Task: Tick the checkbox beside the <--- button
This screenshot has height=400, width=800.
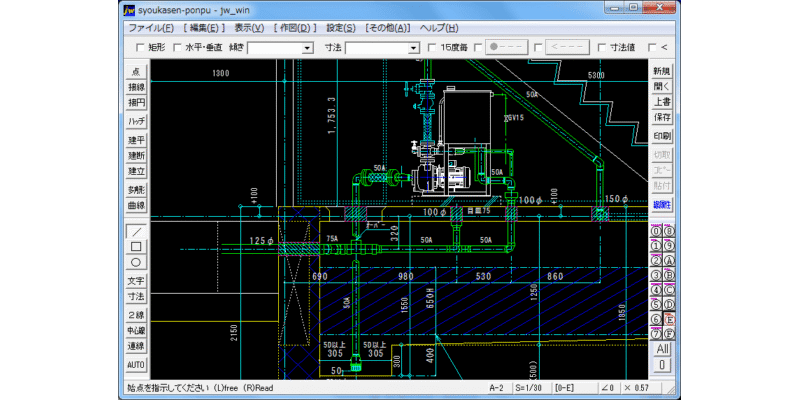Action: pyautogui.click(x=538, y=47)
